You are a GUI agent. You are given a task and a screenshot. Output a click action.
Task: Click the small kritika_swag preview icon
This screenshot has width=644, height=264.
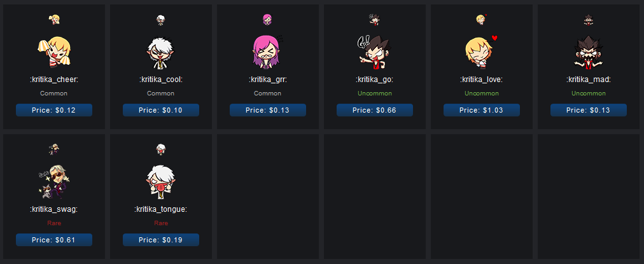(54, 149)
